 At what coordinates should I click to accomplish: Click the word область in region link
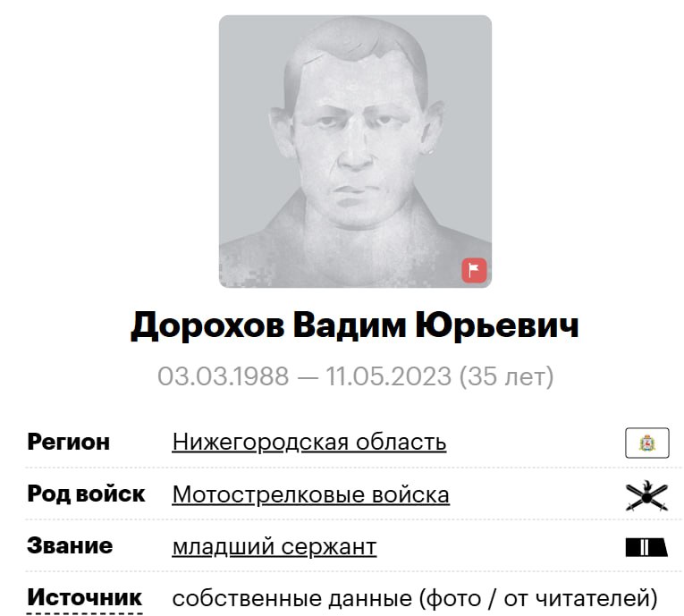click(x=401, y=442)
